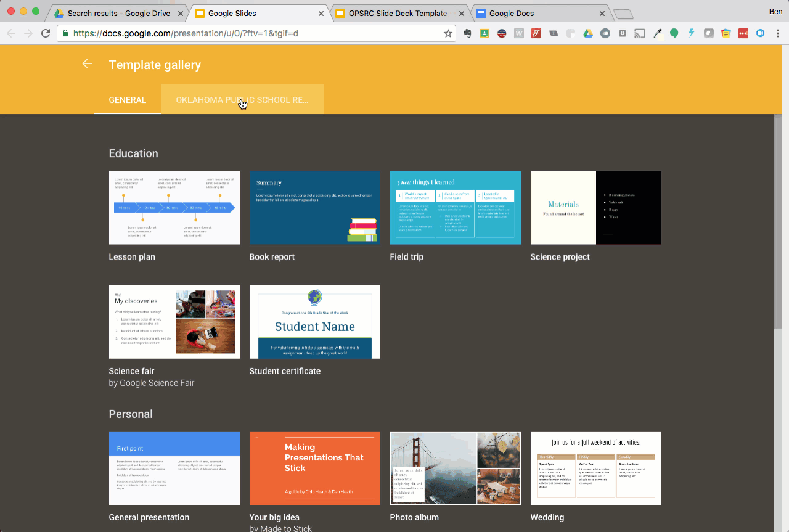Click the address bar URL field

point(256,33)
